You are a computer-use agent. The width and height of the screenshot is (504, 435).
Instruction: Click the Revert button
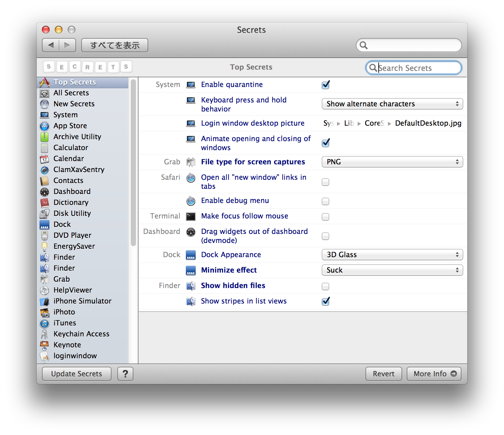pyautogui.click(x=383, y=374)
